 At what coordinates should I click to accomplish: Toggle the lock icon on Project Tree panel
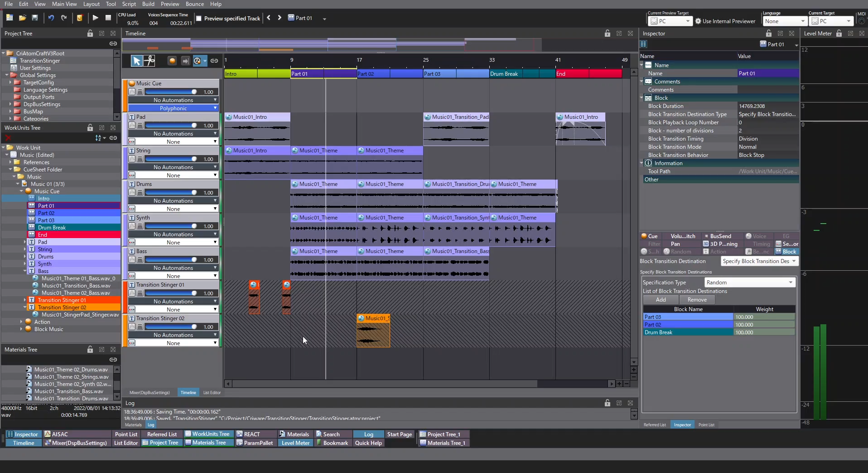(x=90, y=34)
